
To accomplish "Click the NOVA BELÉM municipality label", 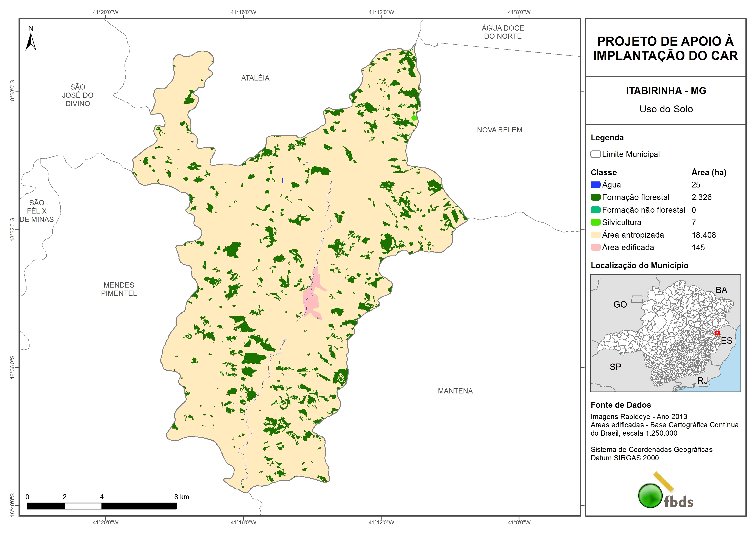I will point(499,130).
